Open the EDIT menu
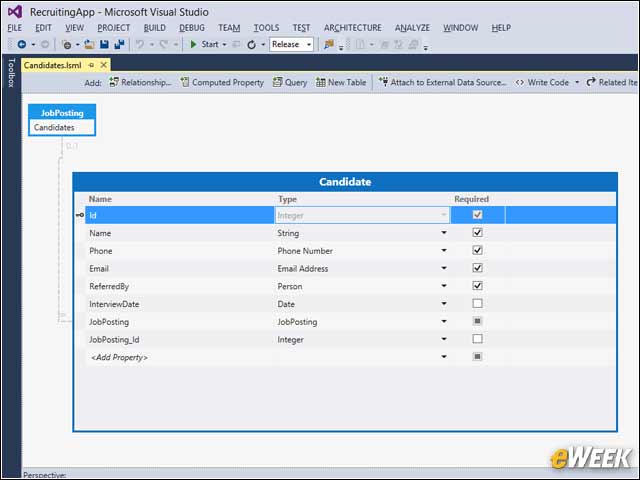This screenshot has height=480, width=640. click(x=43, y=28)
